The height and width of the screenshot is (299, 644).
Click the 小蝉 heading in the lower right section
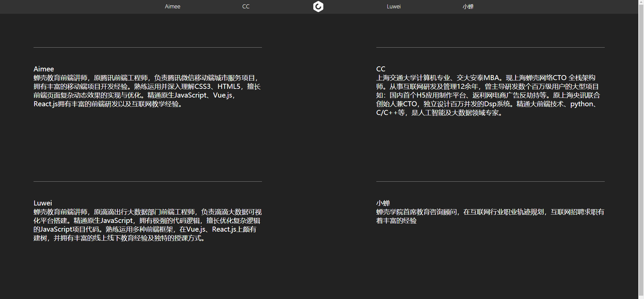click(383, 203)
